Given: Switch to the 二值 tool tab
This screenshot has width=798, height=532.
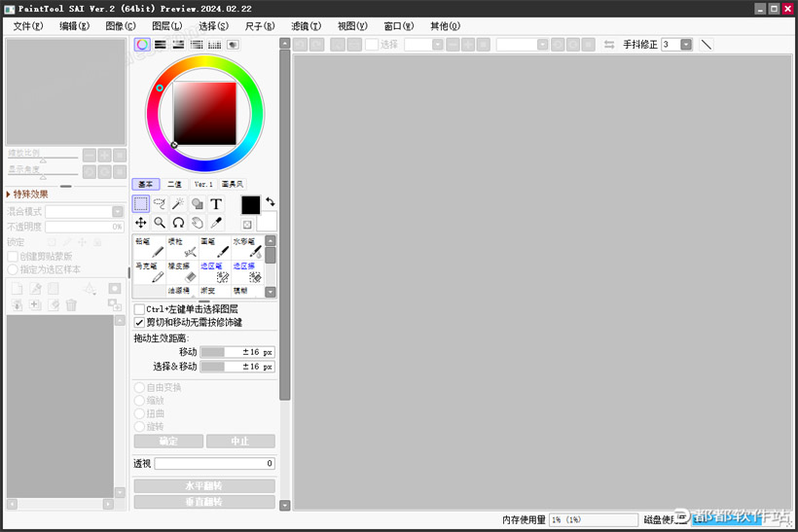Looking at the screenshot, I should [x=174, y=184].
